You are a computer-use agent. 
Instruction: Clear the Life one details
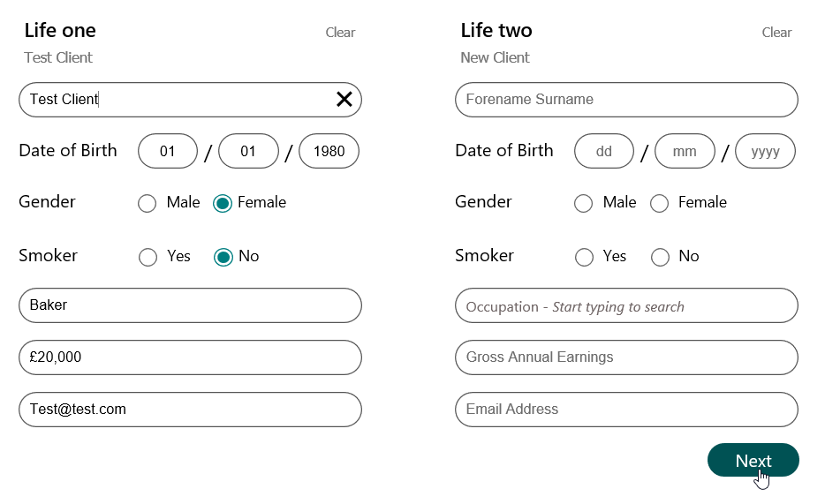tap(340, 33)
